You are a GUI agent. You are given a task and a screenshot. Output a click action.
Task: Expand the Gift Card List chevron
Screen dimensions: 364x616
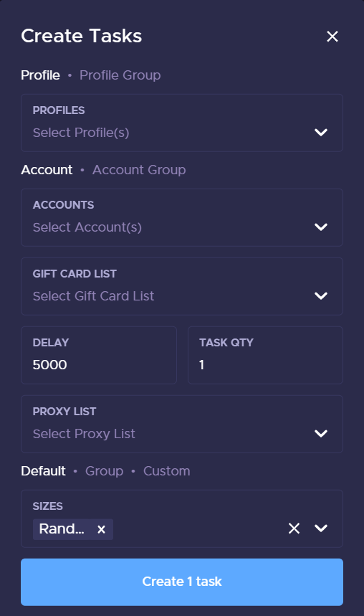click(321, 296)
